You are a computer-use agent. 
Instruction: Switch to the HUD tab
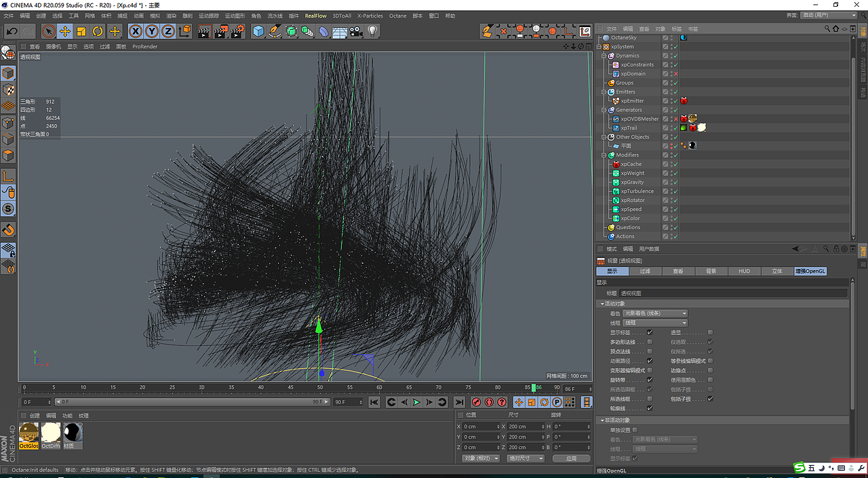tap(744, 271)
